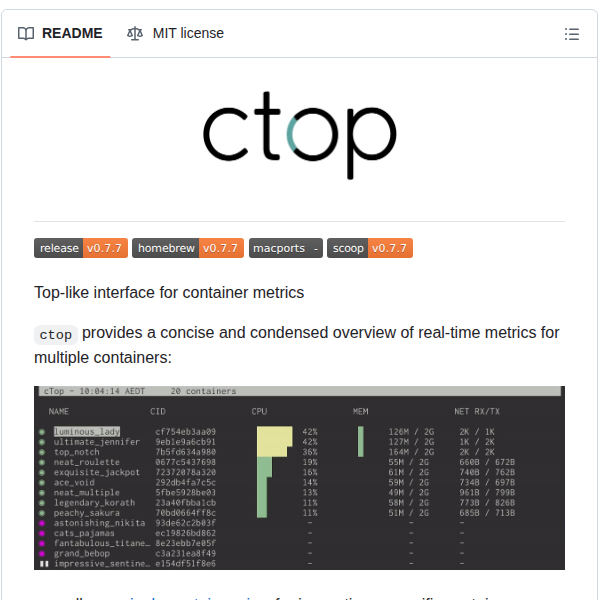Click the ctop terminal screenshot image
The image size is (600, 600).
(299, 478)
